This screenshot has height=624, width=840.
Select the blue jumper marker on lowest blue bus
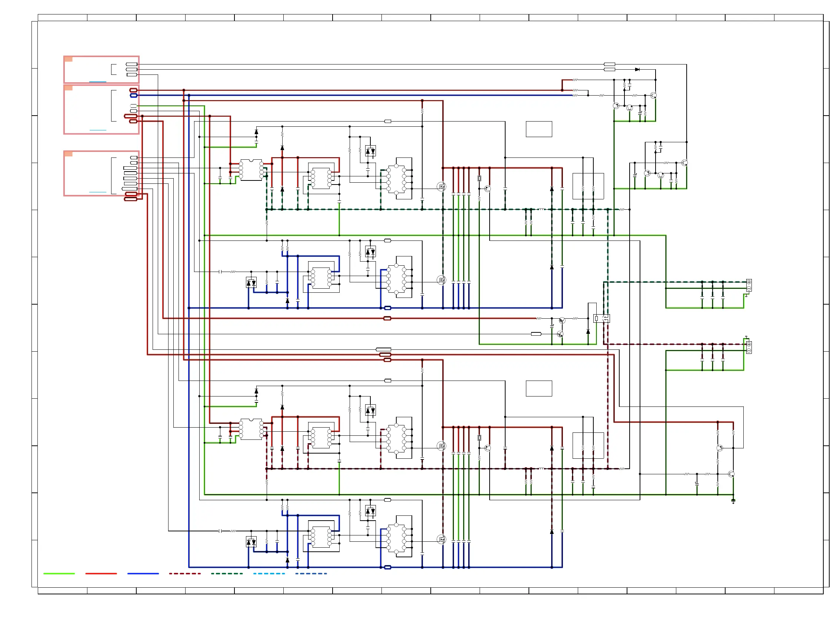tap(387, 568)
